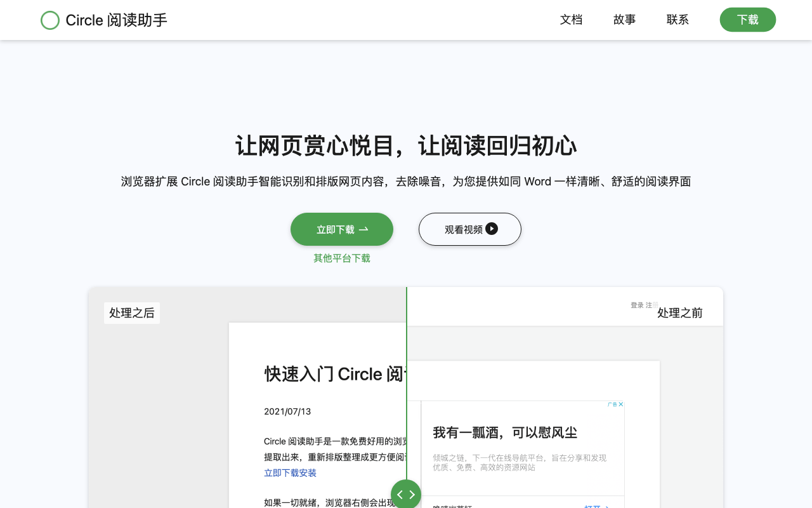Click the 观看视频 button
Screen dimensions: 812x508
[470, 229]
